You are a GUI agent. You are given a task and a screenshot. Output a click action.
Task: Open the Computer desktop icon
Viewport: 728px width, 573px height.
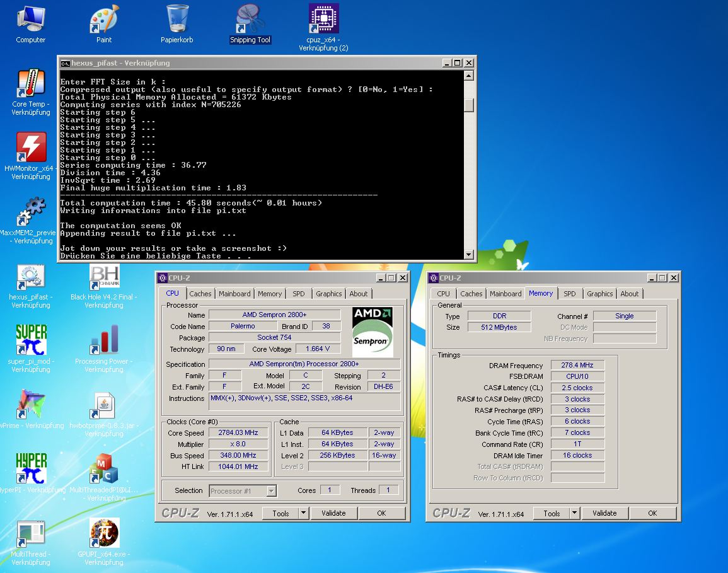pyautogui.click(x=31, y=20)
